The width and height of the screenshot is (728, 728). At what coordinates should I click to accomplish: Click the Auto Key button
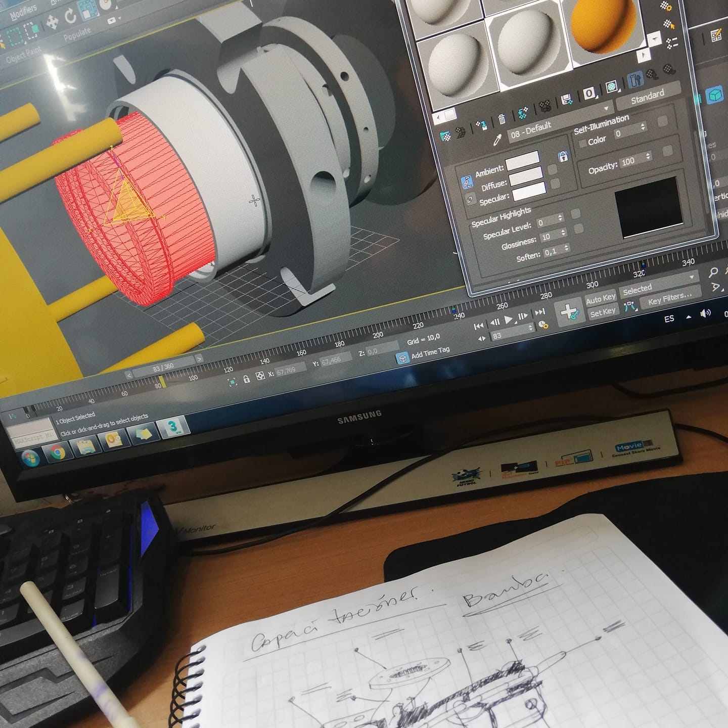[601, 298]
